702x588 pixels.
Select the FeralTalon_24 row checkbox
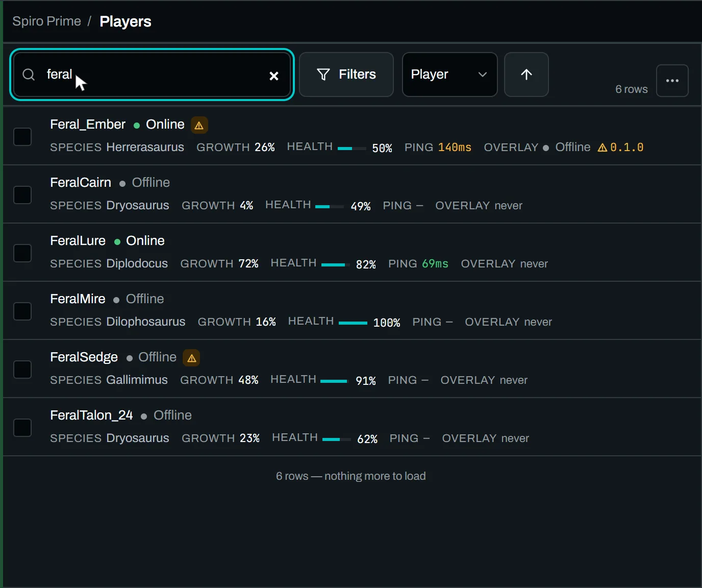click(22, 428)
